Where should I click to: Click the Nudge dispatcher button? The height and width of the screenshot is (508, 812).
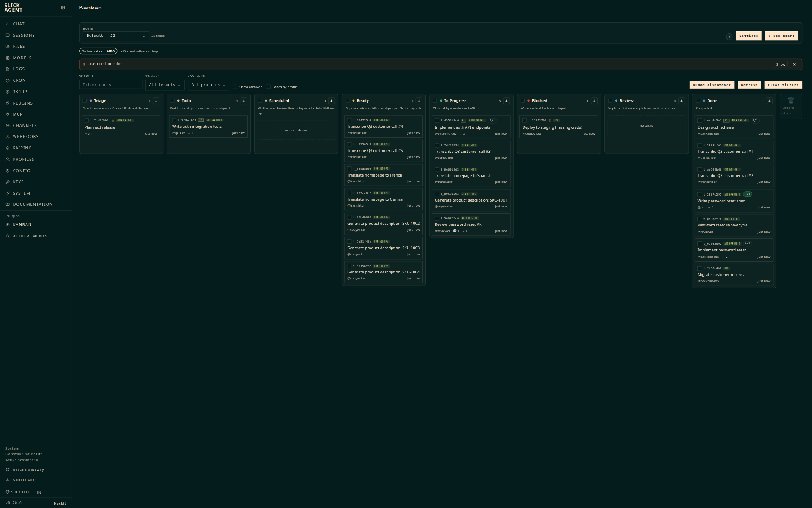pos(712,85)
